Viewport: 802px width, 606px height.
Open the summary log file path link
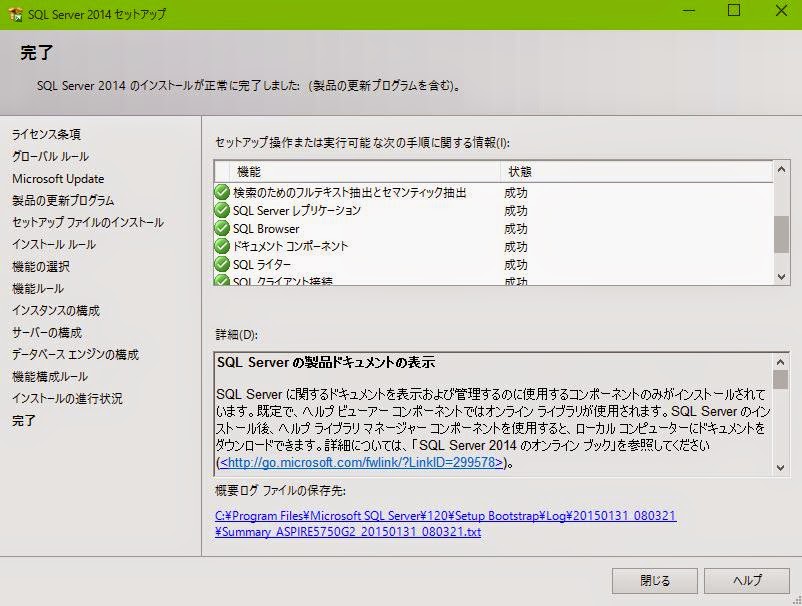[x=445, y=524]
